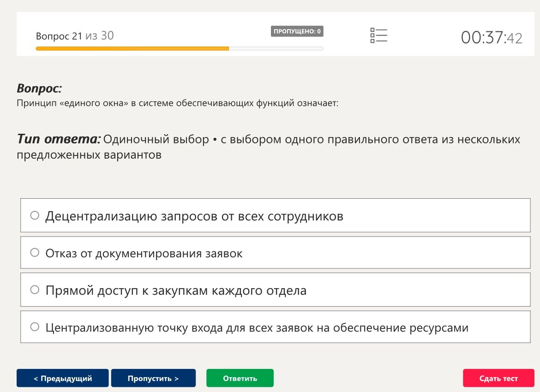
Task: Submit answer with the green «Ответить» button
Action: tap(240, 378)
